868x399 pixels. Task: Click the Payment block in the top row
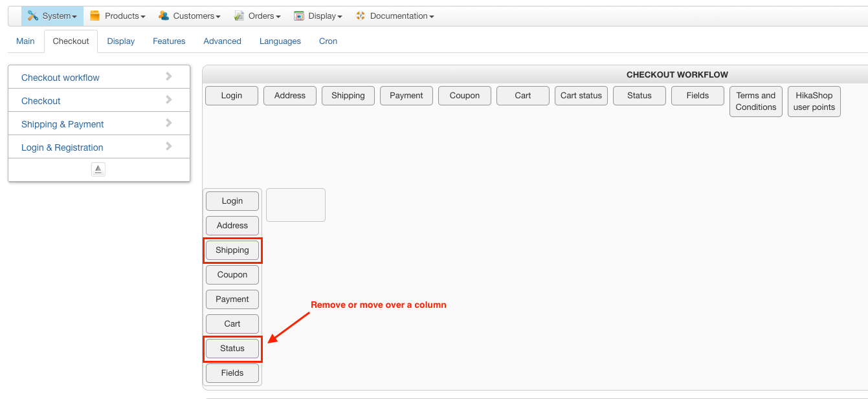406,95
